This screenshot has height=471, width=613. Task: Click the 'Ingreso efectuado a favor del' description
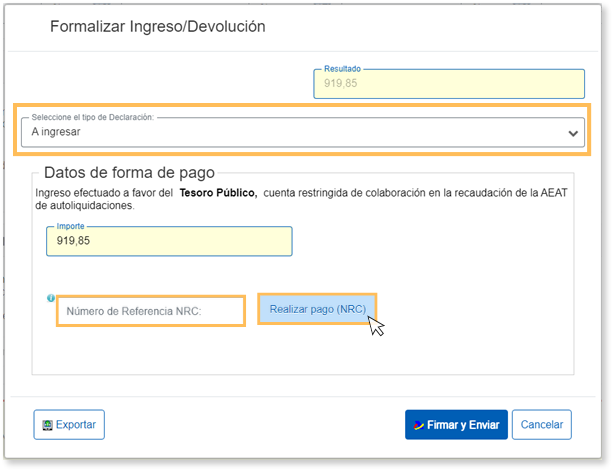coord(105,193)
